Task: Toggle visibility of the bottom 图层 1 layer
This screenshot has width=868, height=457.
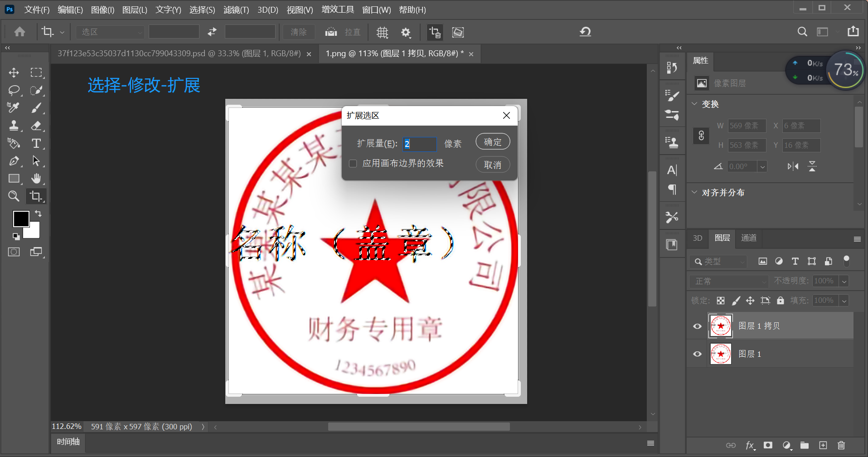Action: 698,354
